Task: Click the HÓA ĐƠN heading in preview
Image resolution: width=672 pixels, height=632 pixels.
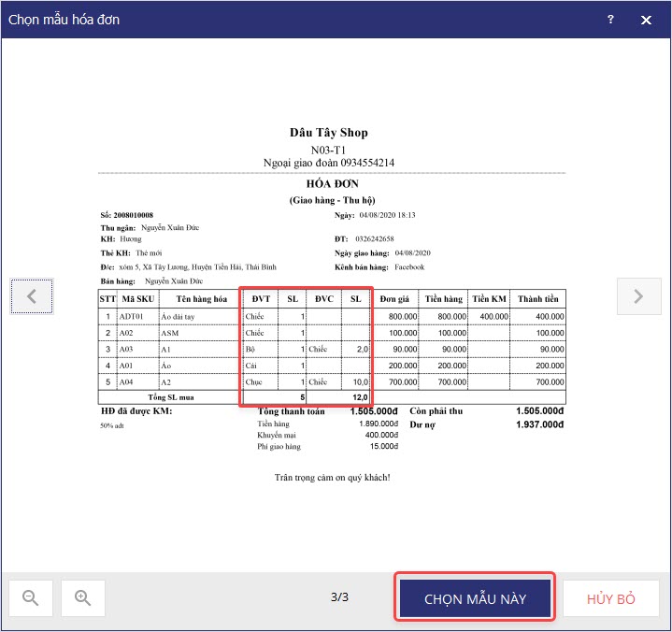Action: point(332,184)
